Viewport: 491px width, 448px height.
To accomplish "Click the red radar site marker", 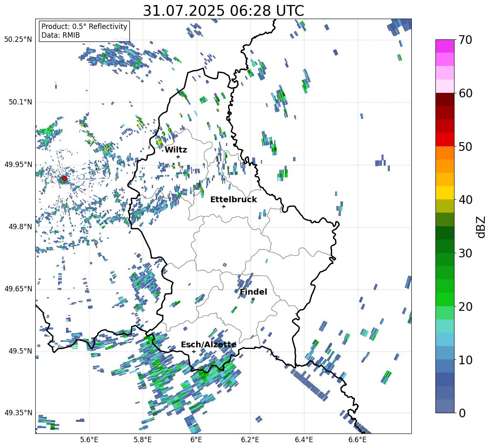I will (64, 179).
